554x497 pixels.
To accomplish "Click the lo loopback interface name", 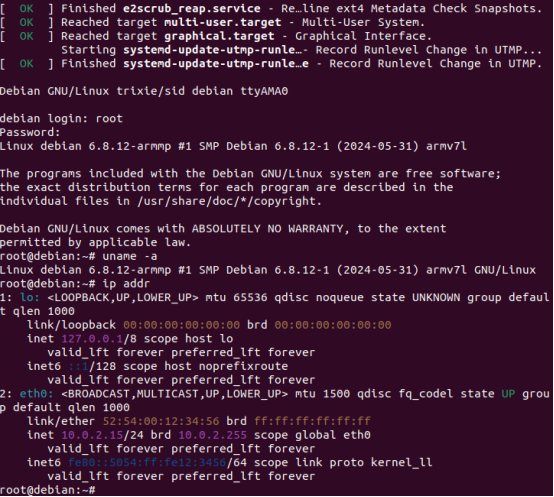I will 30,297.
